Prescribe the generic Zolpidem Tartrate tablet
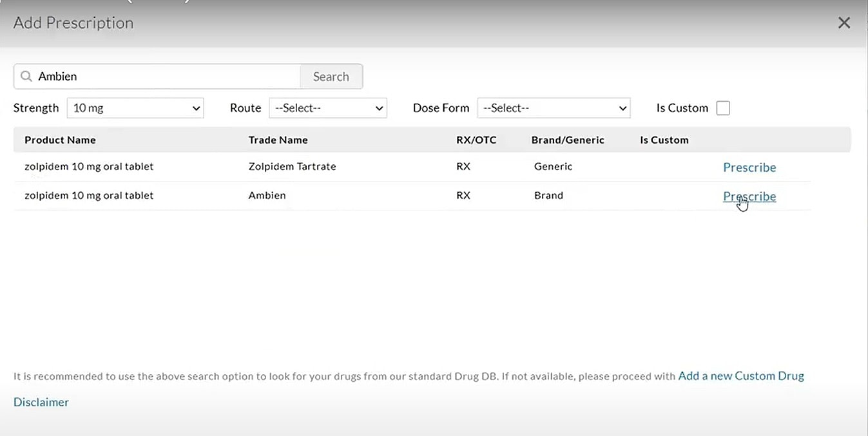The height and width of the screenshot is (436, 868). click(749, 167)
